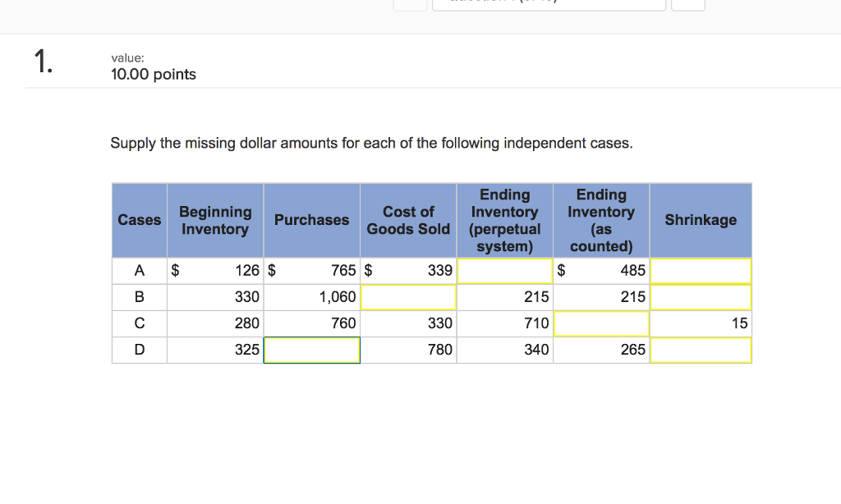The width and height of the screenshot is (841, 504).
Task: Click Case C ending counted inventory answer box
Action: pos(600,323)
